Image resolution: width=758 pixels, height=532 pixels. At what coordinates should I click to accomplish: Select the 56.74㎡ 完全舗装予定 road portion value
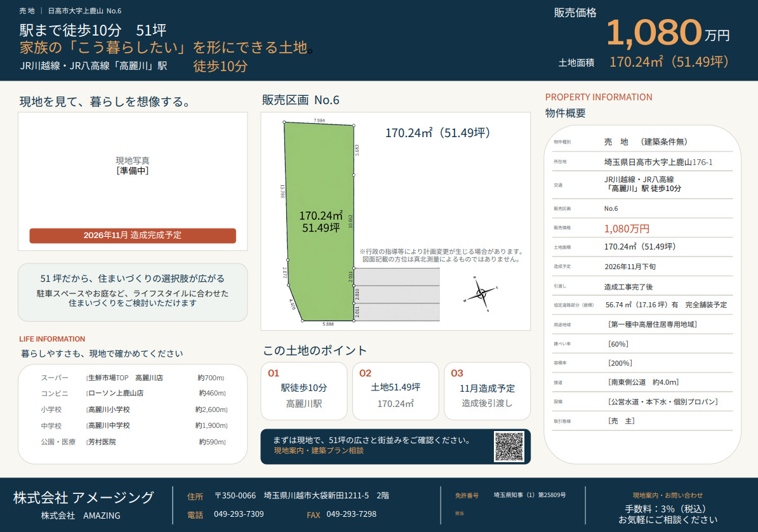point(666,305)
